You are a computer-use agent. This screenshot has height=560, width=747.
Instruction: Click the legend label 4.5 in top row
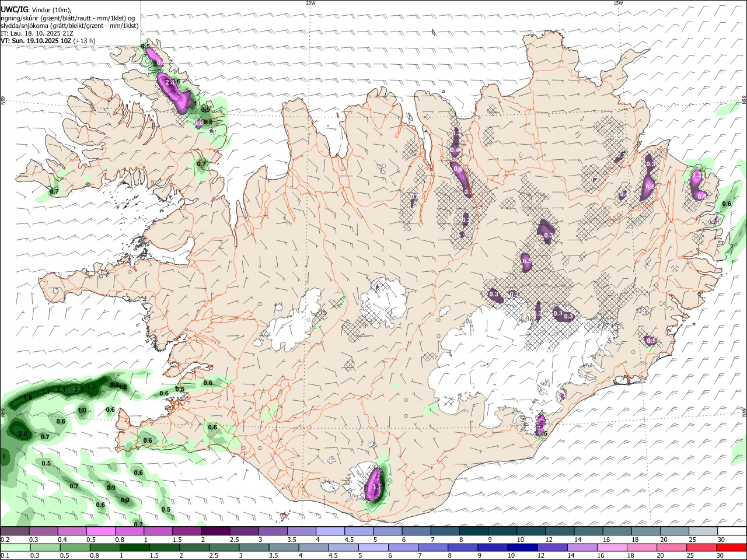pos(349,540)
